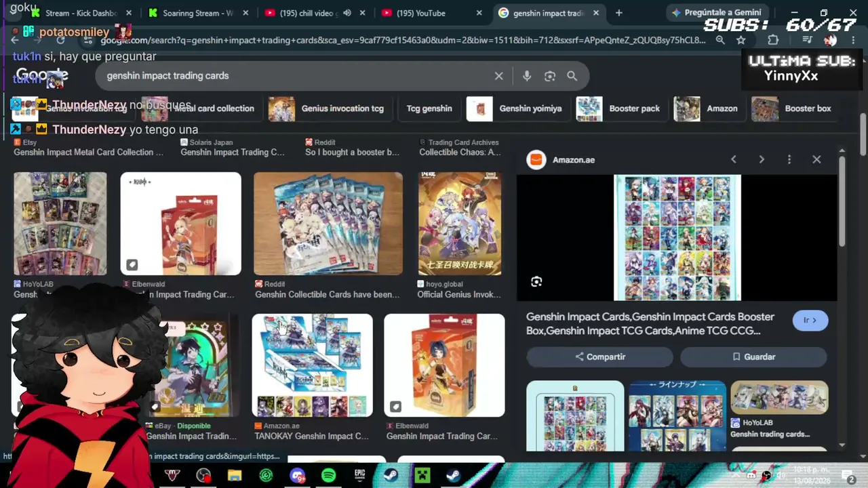Open HoYoLAB related thumbnail in preview panel
Screen dimensions: 868x488
(779, 397)
